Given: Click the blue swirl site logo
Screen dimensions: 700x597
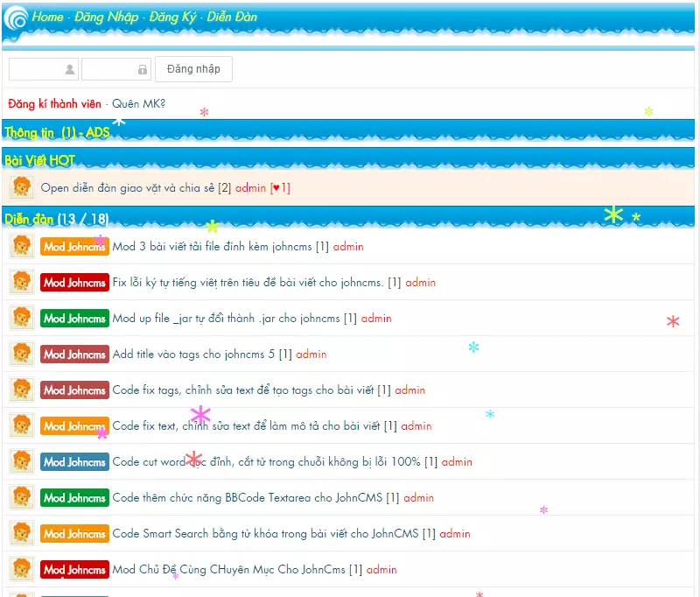Looking at the screenshot, I should (15, 18).
